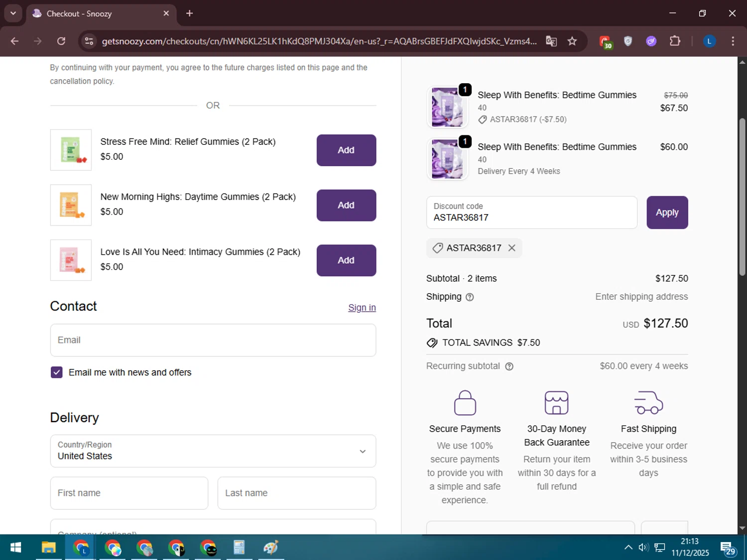This screenshot has height=560, width=747.
Task: Show hidden system tray icons
Action: pos(628,548)
